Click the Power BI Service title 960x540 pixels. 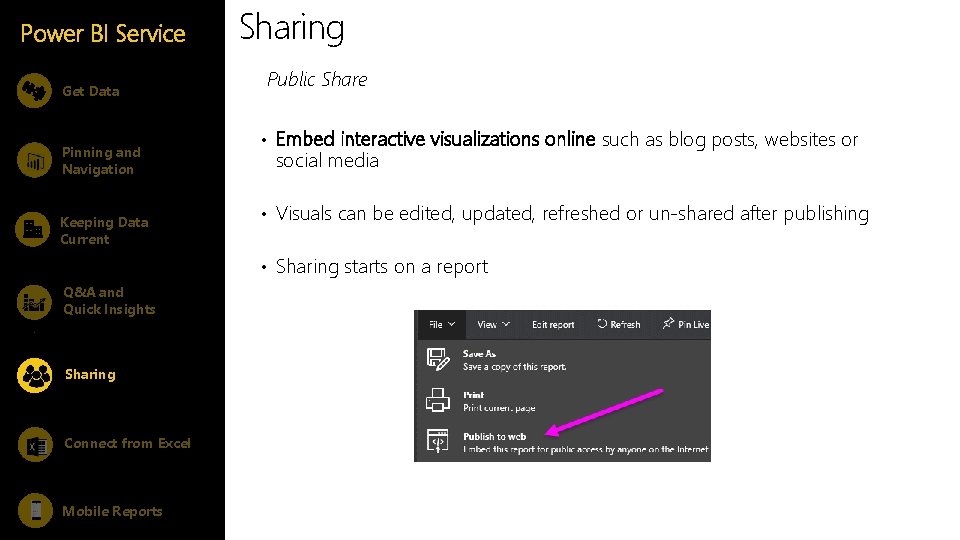click(x=102, y=33)
